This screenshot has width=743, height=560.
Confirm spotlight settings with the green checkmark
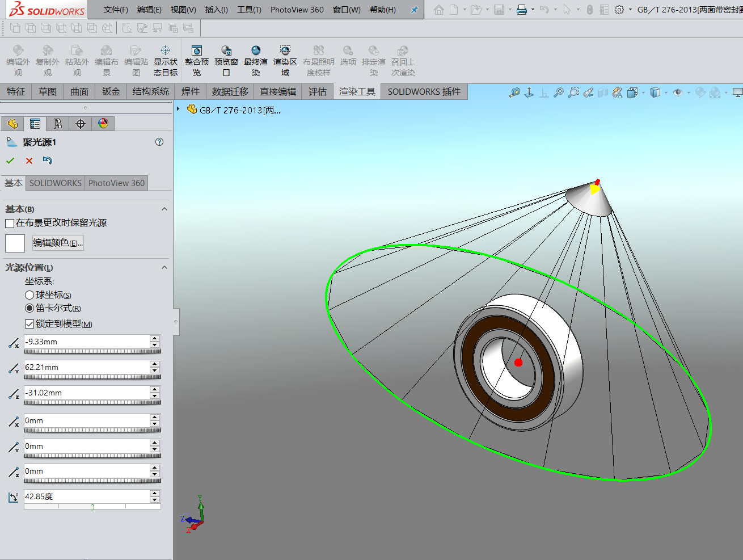[10, 161]
